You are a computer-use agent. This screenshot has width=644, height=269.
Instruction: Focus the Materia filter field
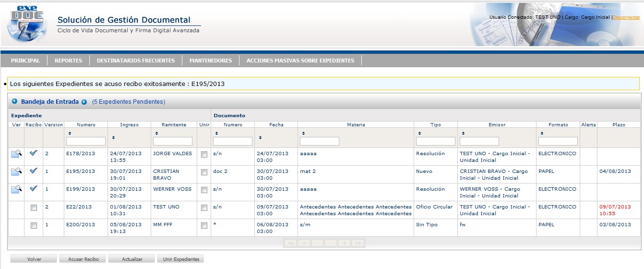[320, 141]
